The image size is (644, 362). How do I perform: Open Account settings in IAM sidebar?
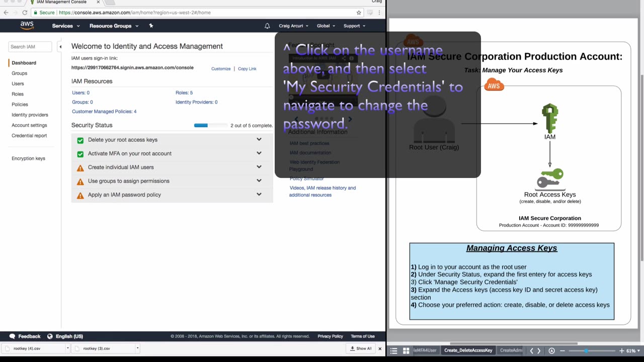pyautogui.click(x=29, y=125)
